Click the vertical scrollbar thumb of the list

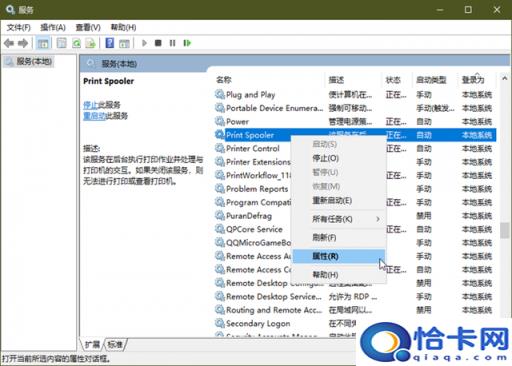(x=505, y=230)
